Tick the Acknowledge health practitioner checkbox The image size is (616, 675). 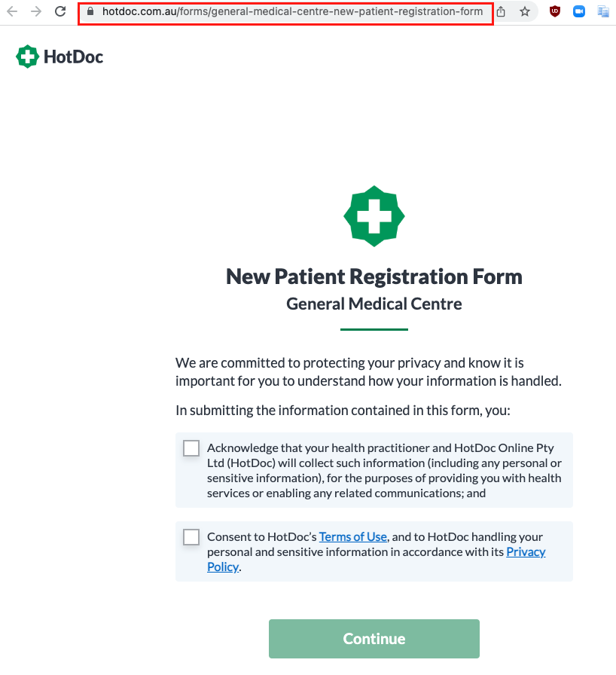coord(191,448)
